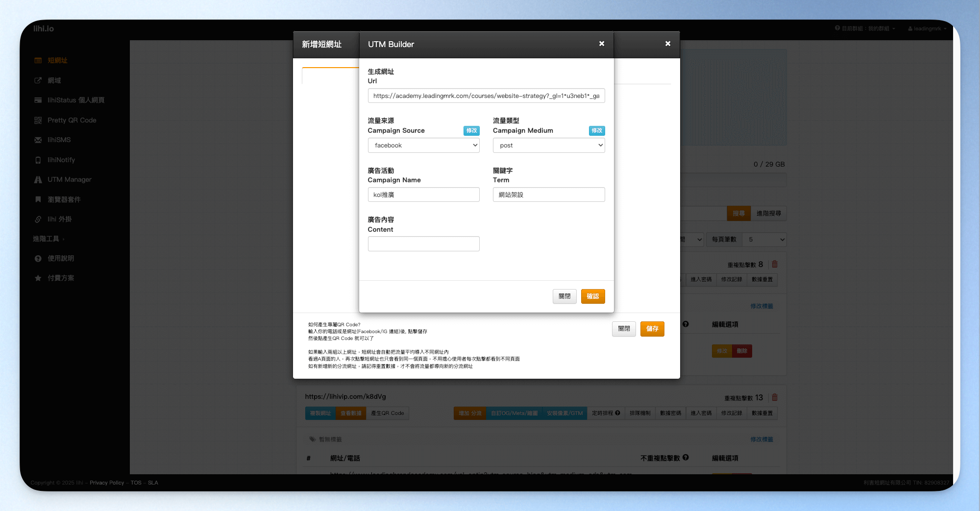
Task: Click red 刪除 button in upper card
Action: click(742, 351)
